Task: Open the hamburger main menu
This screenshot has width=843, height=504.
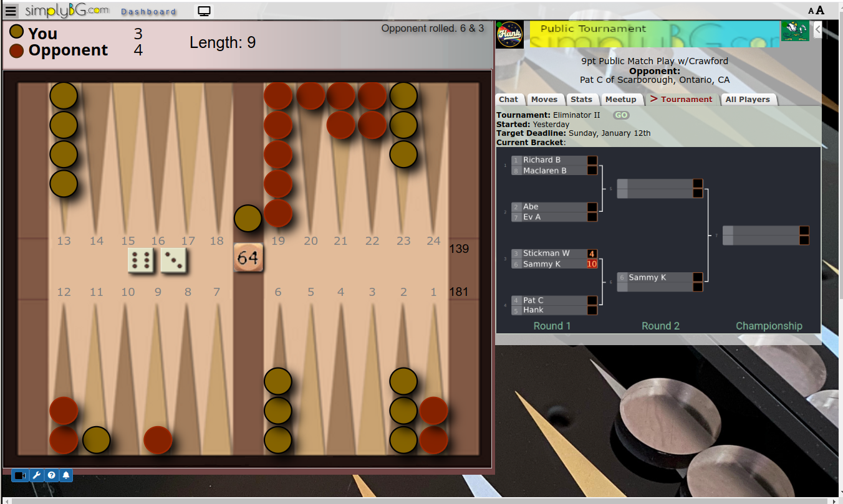Action: tap(11, 11)
